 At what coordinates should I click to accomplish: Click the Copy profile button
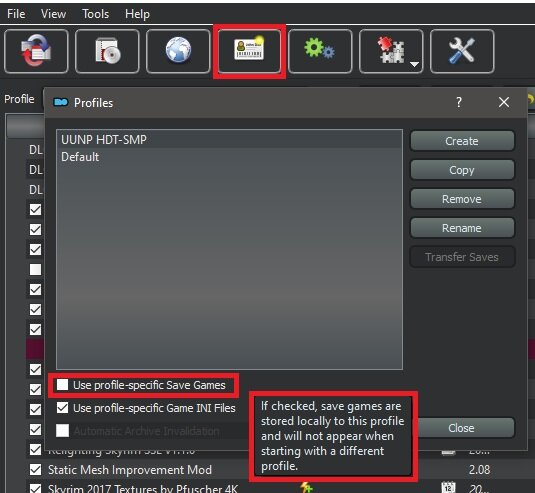[x=462, y=170]
